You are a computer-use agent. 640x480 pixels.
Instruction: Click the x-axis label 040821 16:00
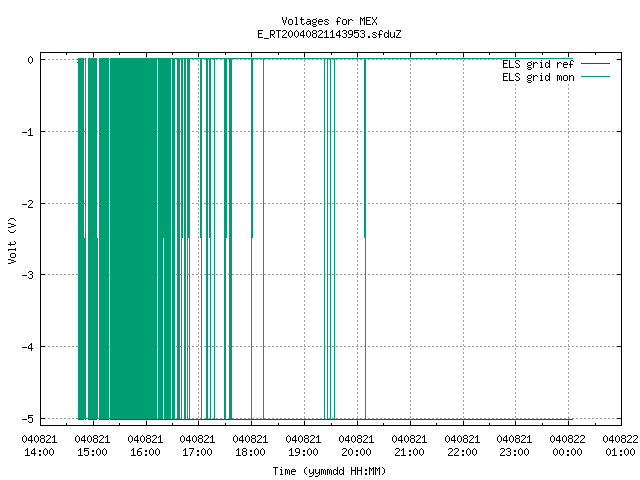[x=145, y=446]
